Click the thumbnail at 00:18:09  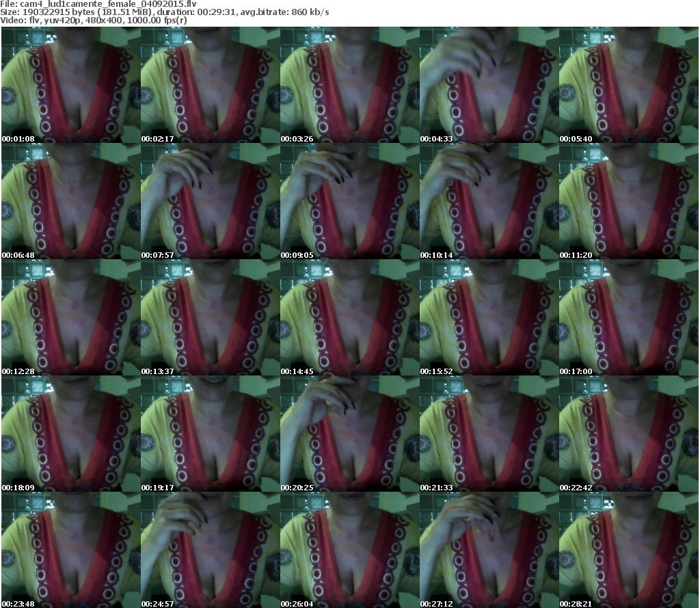click(x=70, y=434)
